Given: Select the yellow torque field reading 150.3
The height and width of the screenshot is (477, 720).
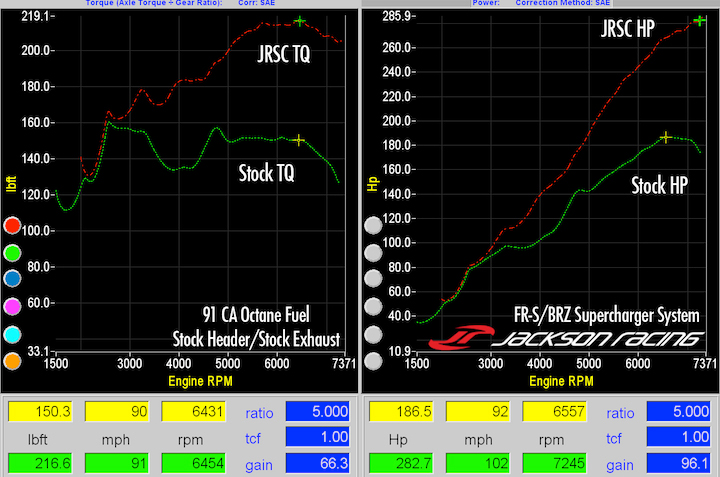Looking at the screenshot, I should tap(40, 411).
